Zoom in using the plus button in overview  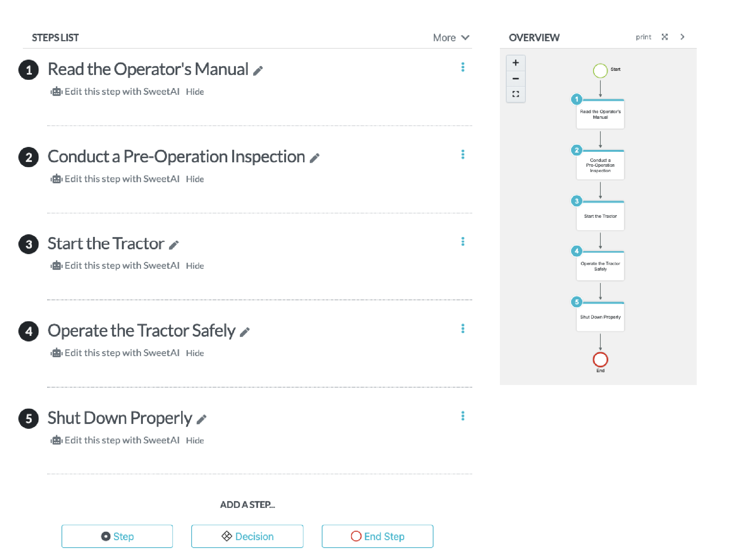(516, 63)
